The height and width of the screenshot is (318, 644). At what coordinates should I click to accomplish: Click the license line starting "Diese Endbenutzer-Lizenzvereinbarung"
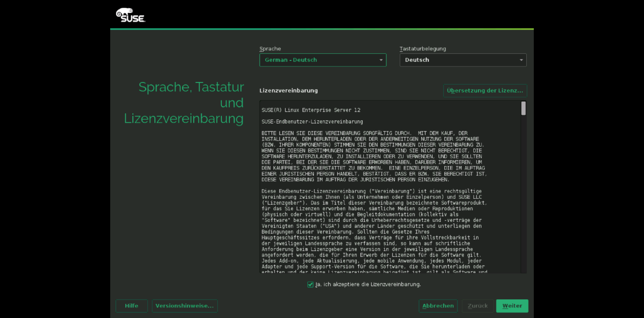(372, 191)
